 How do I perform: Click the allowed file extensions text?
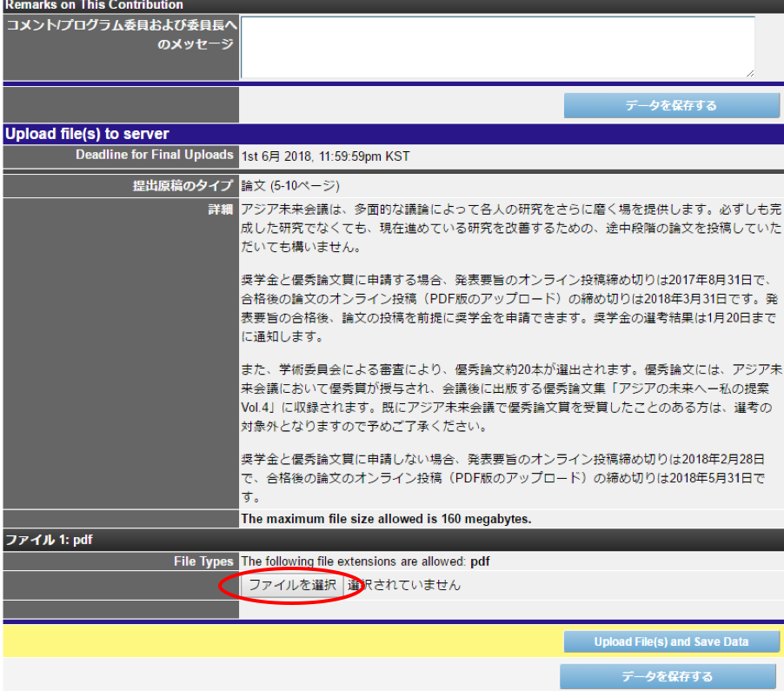point(365,562)
